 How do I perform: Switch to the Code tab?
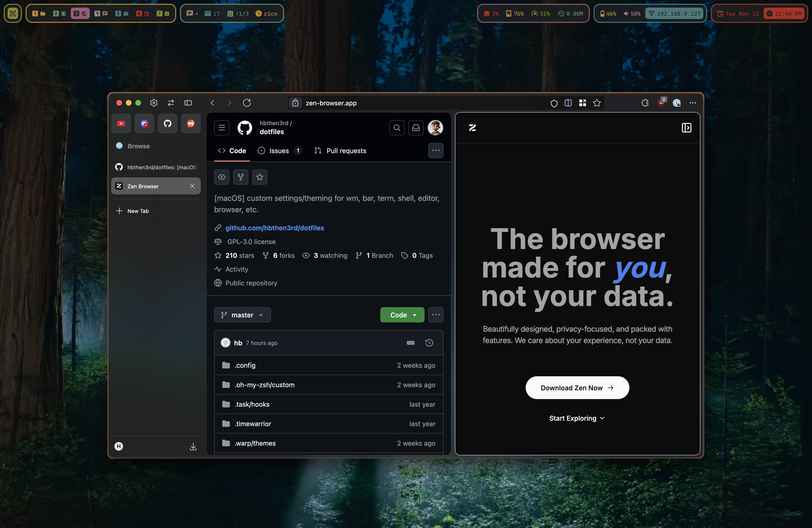[232, 151]
